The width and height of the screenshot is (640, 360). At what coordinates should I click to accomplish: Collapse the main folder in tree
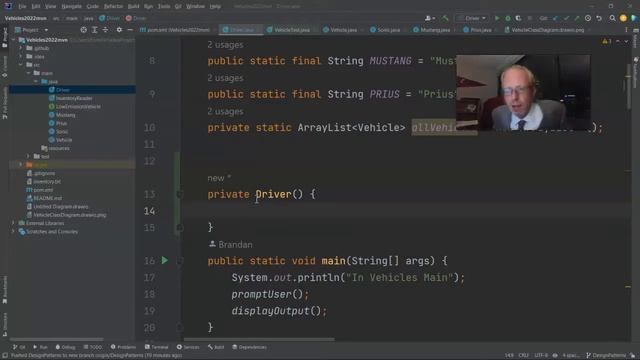point(28,73)
